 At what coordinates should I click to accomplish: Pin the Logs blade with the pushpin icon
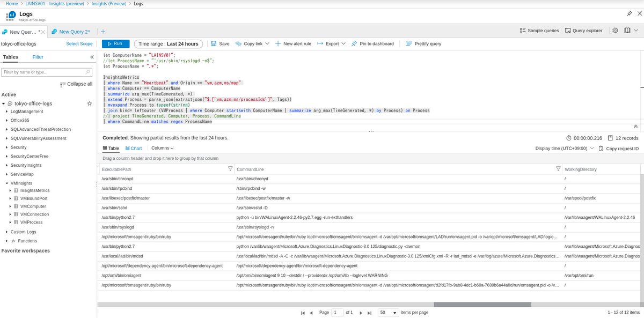click(x=630, y=13)
